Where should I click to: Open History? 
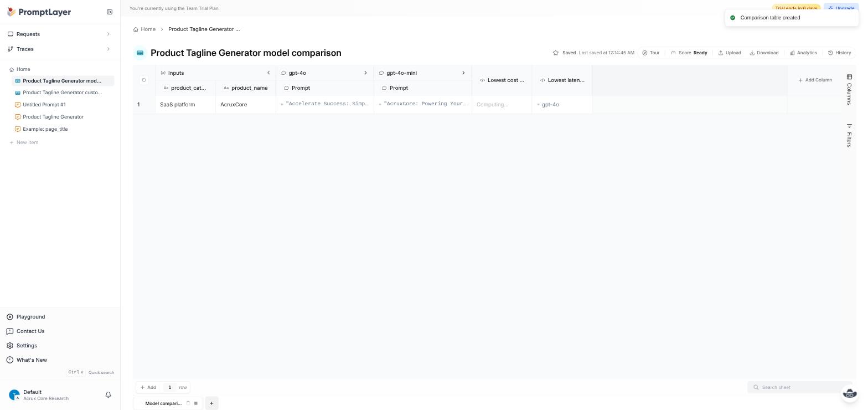839,53
